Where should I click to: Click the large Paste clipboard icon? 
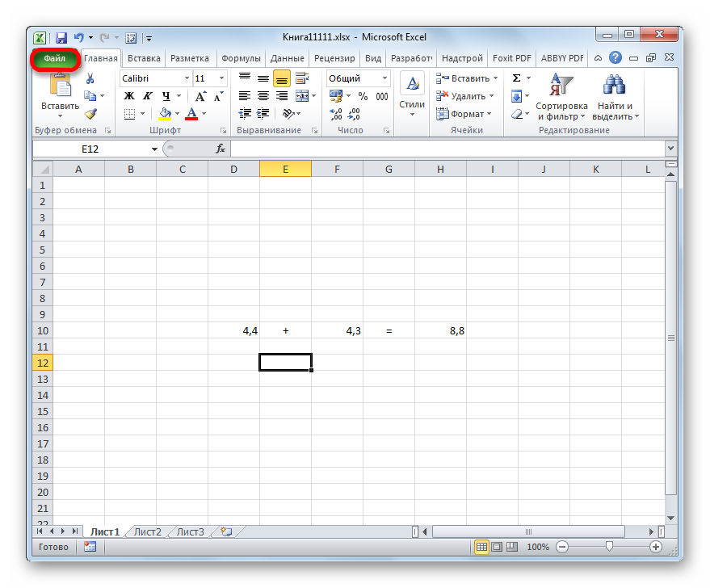click(61, 86)
